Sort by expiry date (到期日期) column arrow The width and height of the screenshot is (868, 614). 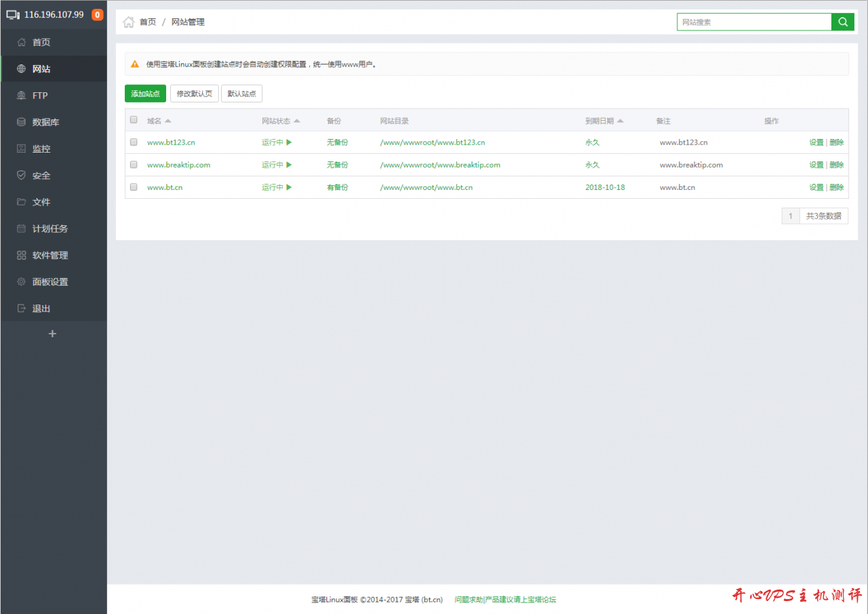pos(620,121)
